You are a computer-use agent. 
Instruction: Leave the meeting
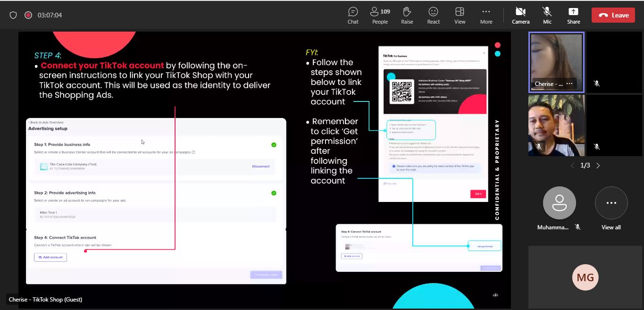click(613, 15)
